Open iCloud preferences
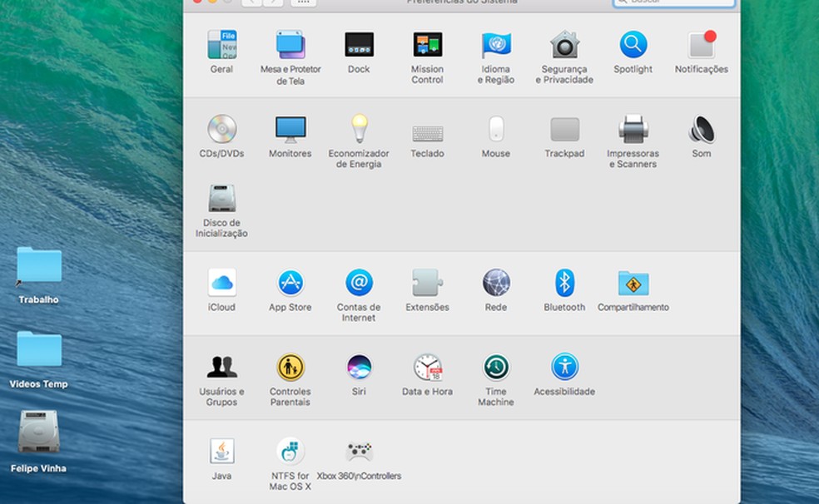819x504 pixels. click(221, 281)
